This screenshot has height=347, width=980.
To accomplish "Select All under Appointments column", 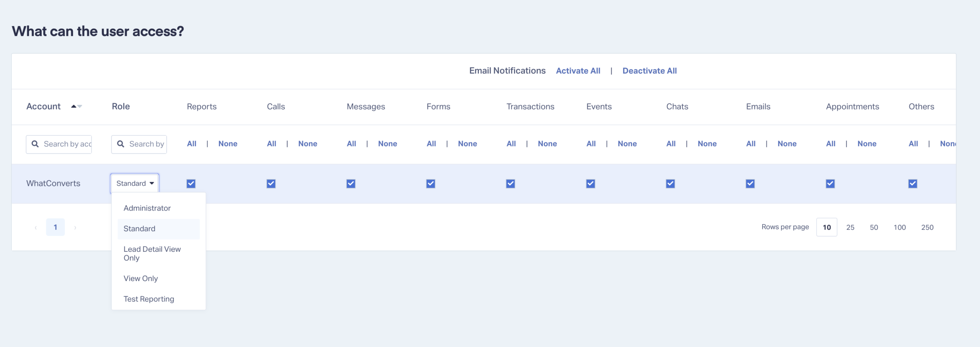I will (x=831, y=144).
